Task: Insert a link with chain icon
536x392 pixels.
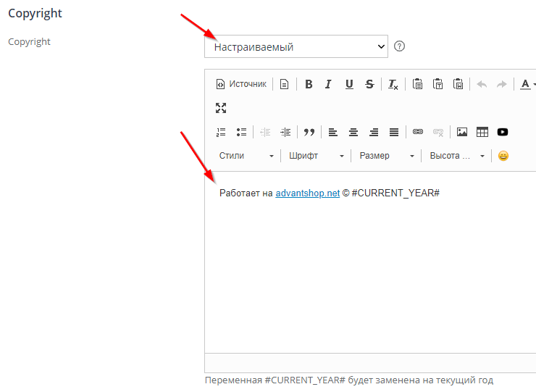Action: click(x=417, y=132)
